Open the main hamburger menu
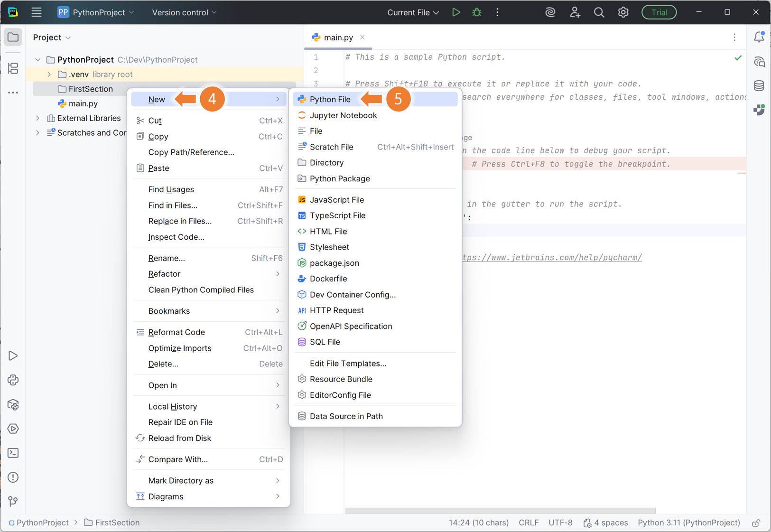This screenshot has width=771, height=532. pos(37,12)
